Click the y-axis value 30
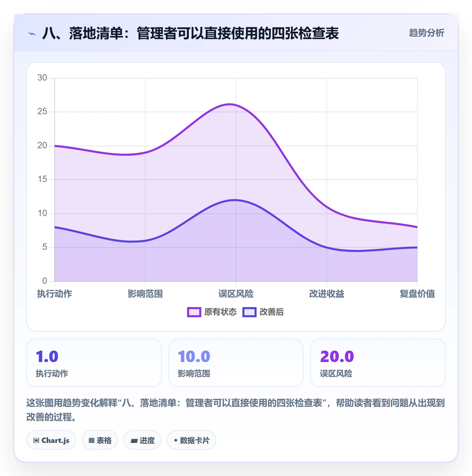The image size is (472, 476). tap(42, 78)
